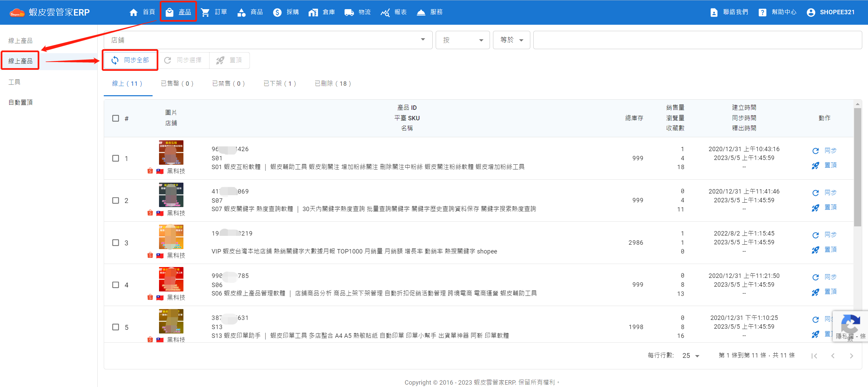Open logistics via truck icon
868x387 pixels.
pyautogui.click(x=349, y=13)
